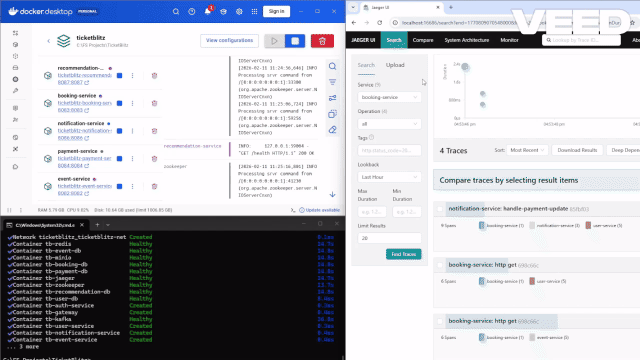Clear the log output icon
This screenshot has width=640, height=360.
pos(333,130)
